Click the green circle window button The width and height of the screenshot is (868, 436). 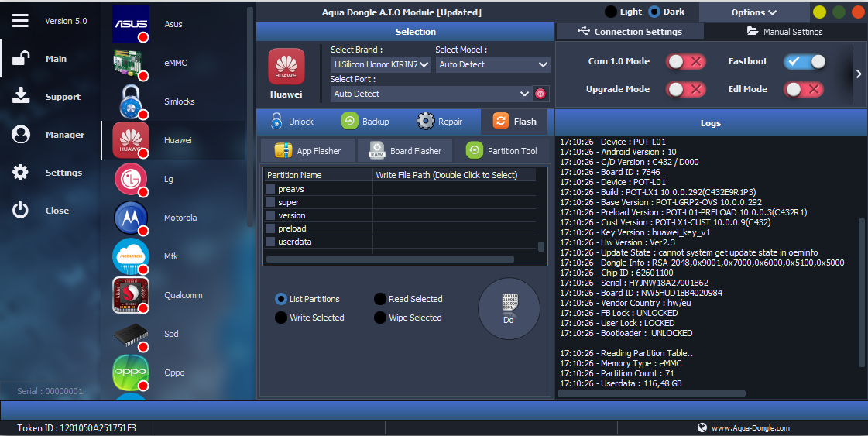point(839,12)
